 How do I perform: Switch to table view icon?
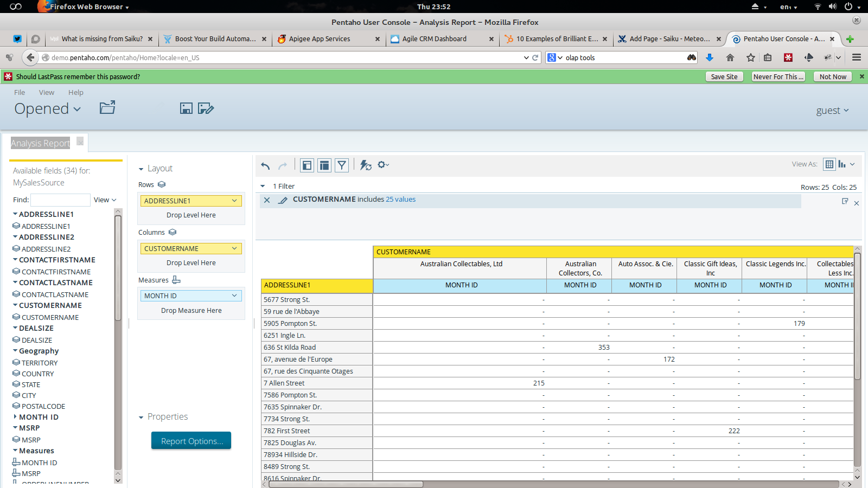[x=829, y=164]
